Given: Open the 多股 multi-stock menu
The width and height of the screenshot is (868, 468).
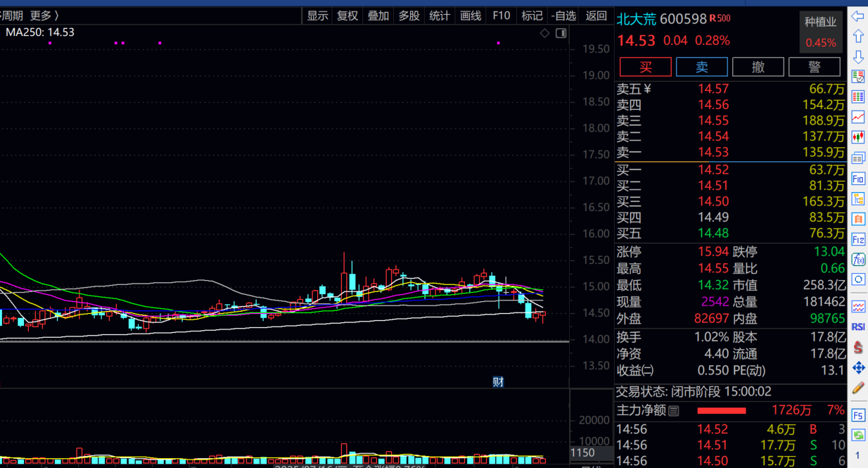Looking at the screenshot, I should 409,15.
